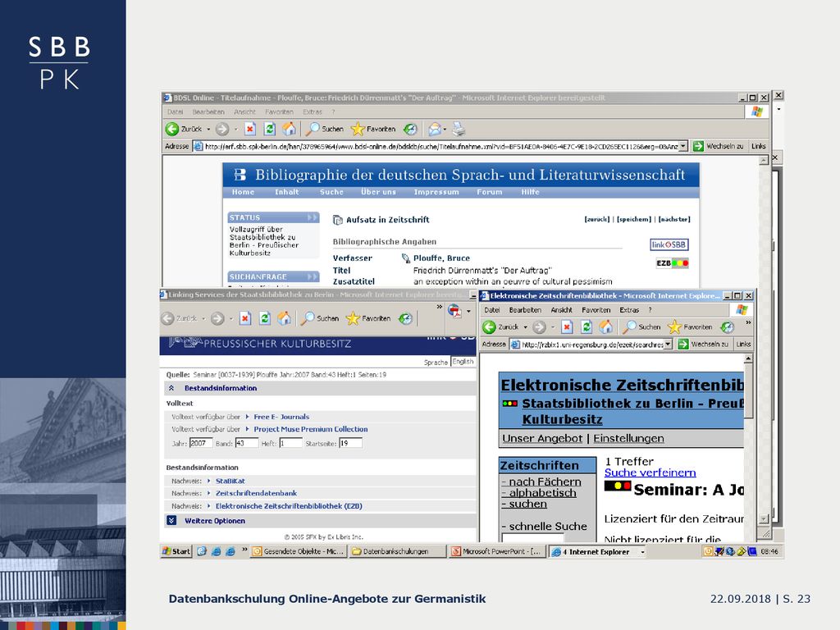Go to home page in BDSL toolbar
Screen dimensions: 840x630
(290, 129)
